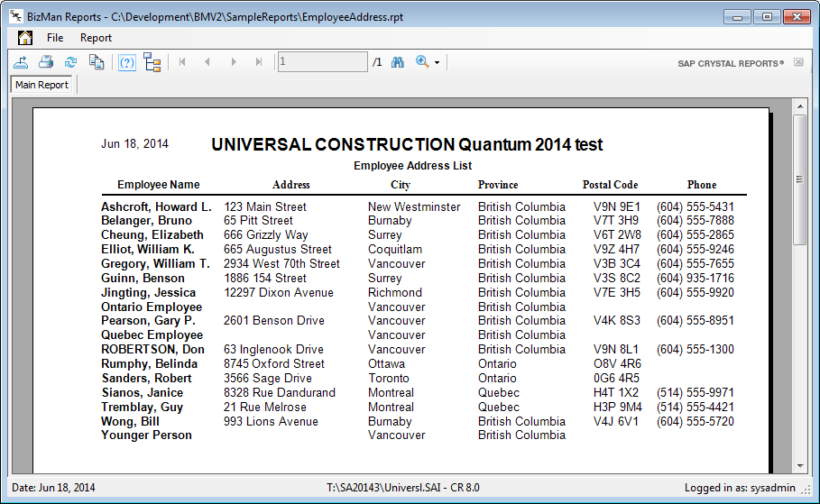
Task: Click the vertical scrollbar thumb
Action: [x=800, y=179]
